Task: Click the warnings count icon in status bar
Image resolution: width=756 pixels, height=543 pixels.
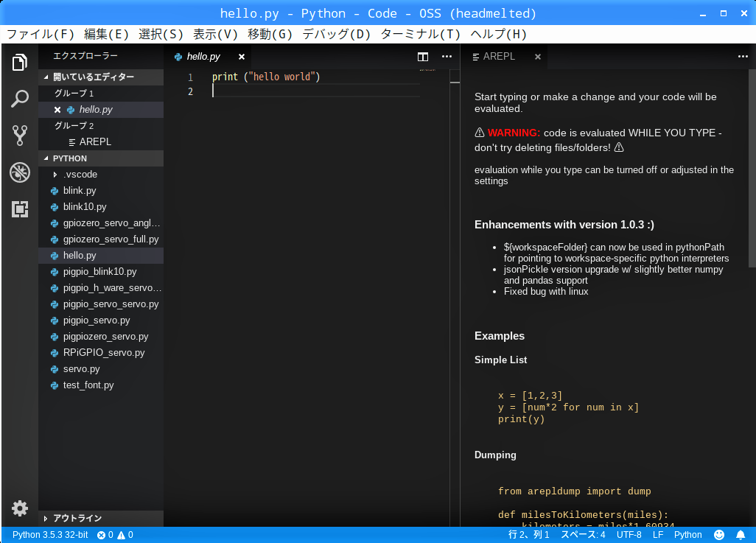Action: 125,535
